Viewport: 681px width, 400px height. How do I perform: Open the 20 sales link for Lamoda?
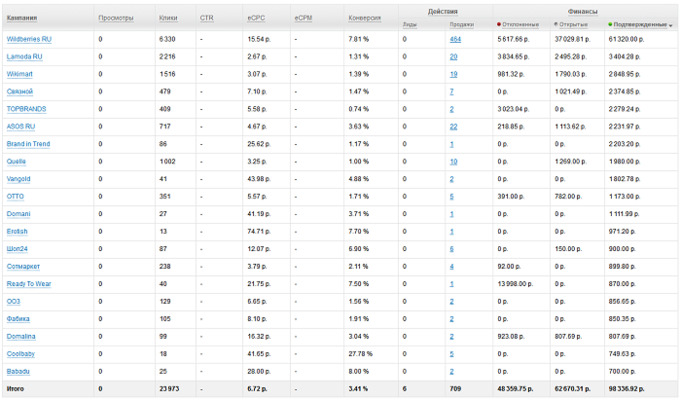(x=453, y=56)
